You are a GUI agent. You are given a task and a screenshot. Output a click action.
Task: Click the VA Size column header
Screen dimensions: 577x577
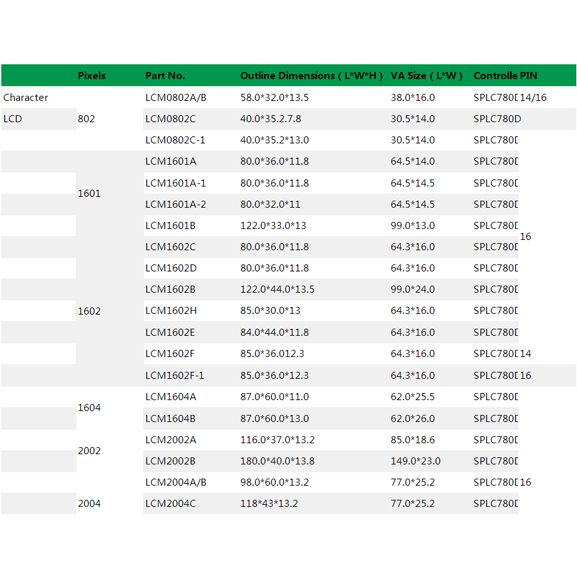coord(426,75)
